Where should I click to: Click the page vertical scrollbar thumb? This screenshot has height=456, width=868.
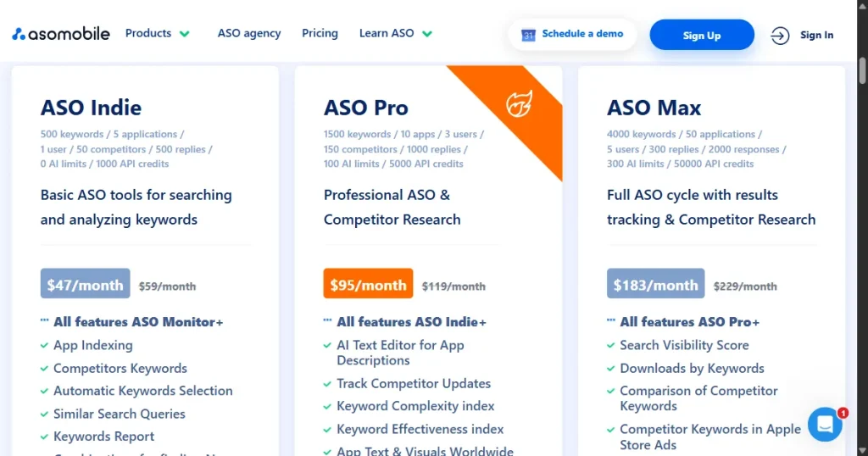pyautogui.click(x=862, y=70)
